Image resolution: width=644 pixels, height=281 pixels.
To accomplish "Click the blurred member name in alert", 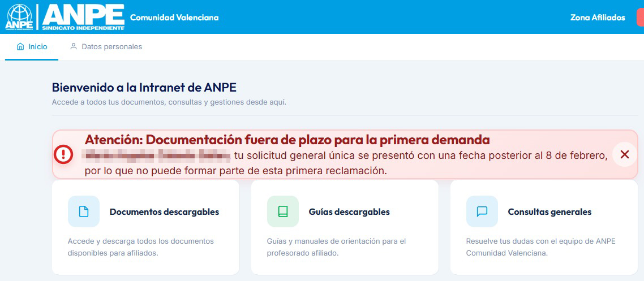I will pos(157,155).
